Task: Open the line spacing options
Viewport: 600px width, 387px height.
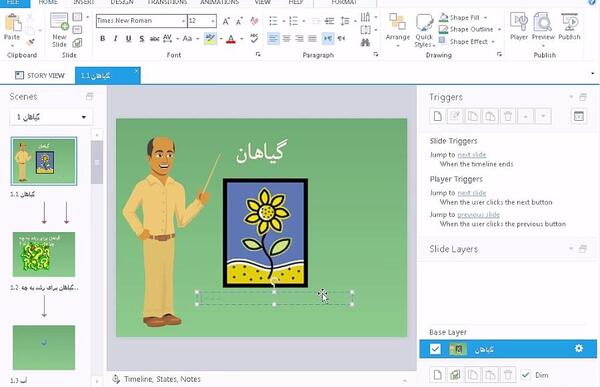Action: click(x=345, y=21)
